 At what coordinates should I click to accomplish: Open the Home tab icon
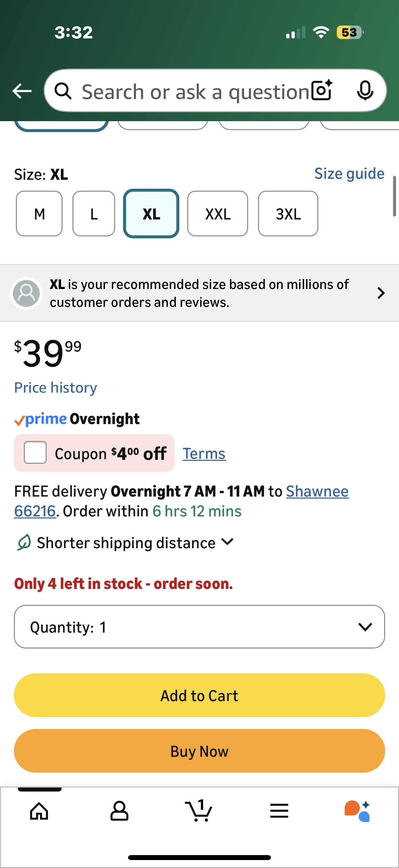coord(39,811)
